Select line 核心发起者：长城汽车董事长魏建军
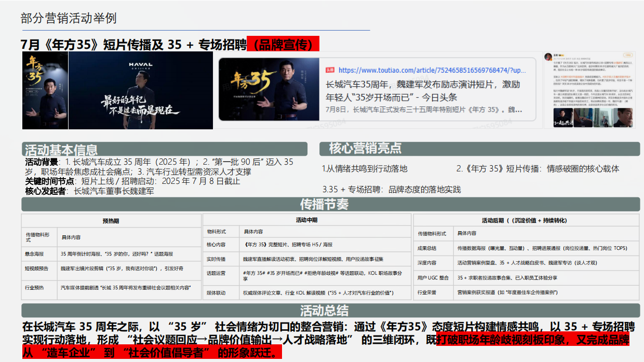This screenshot has height=362, width=644. coord(89,191)
